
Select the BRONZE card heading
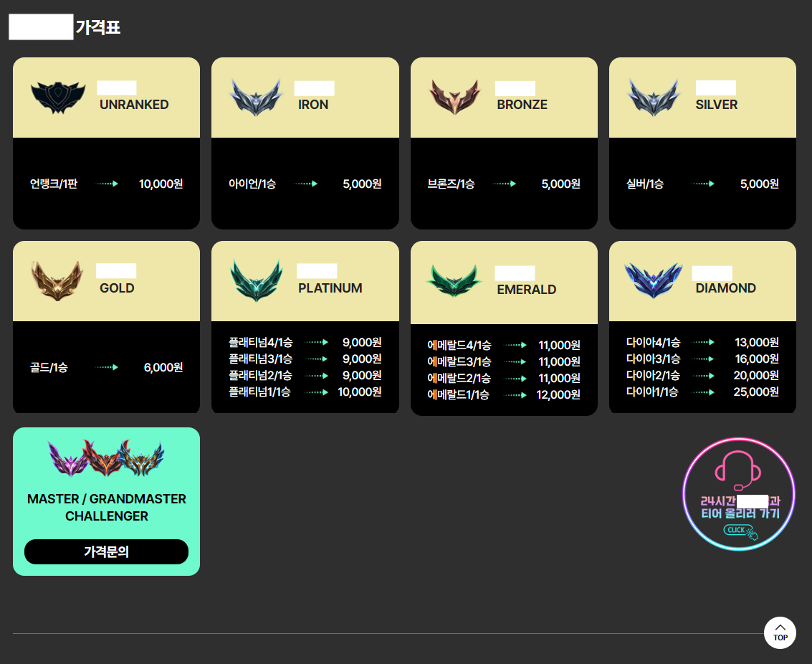tap(522, 105)
